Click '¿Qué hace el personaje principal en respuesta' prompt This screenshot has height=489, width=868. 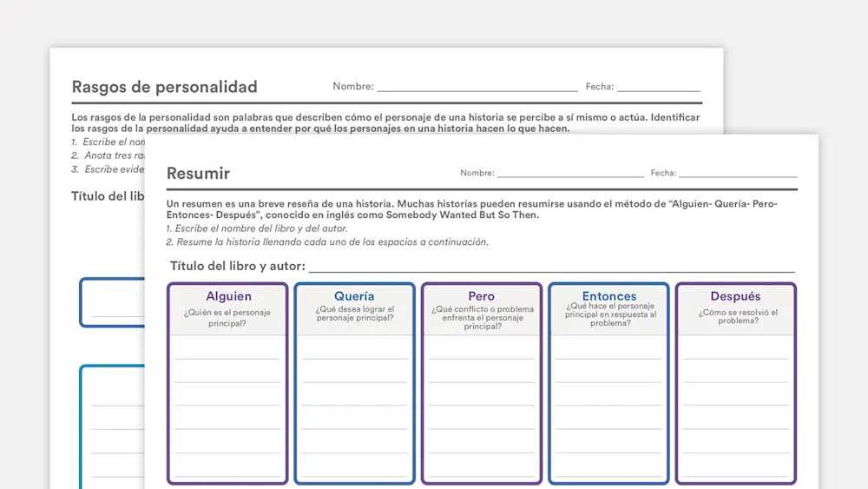610,314
